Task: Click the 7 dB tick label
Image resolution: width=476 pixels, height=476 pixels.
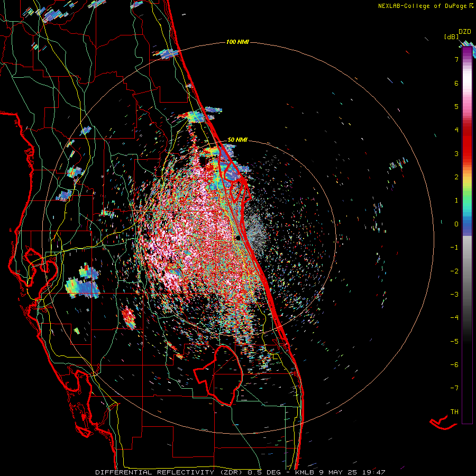Action: pyautogui.click(x=456, y=59)
